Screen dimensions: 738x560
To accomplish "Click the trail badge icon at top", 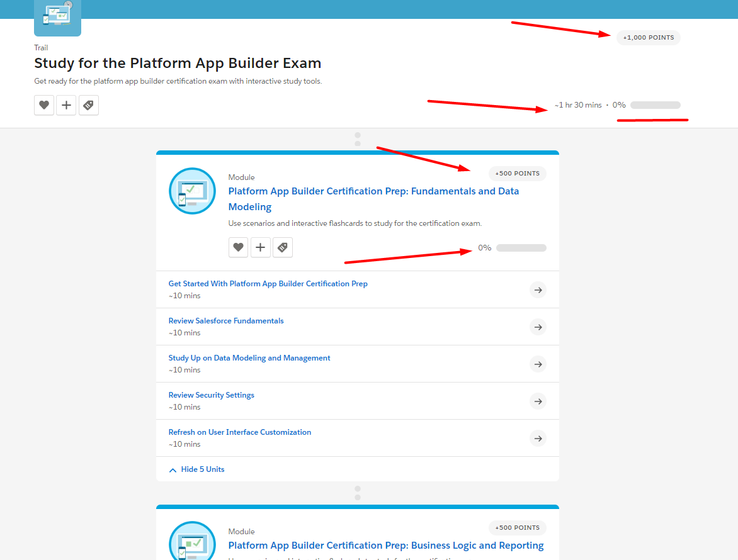I will (57, 17).
